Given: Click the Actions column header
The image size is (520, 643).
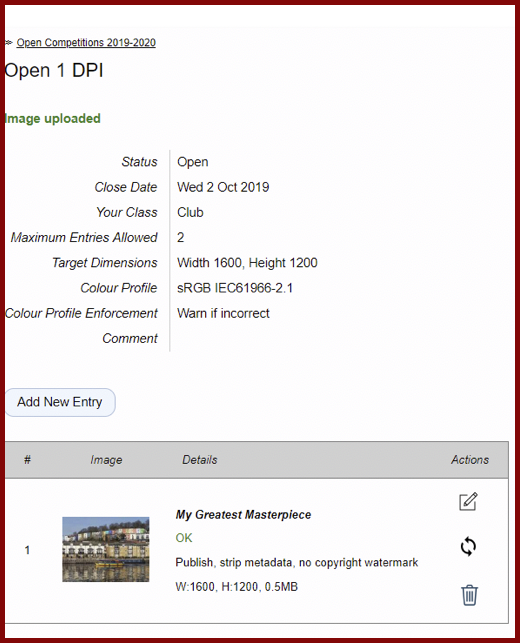Looking at the screenshot, I should [x=470, y=460].
